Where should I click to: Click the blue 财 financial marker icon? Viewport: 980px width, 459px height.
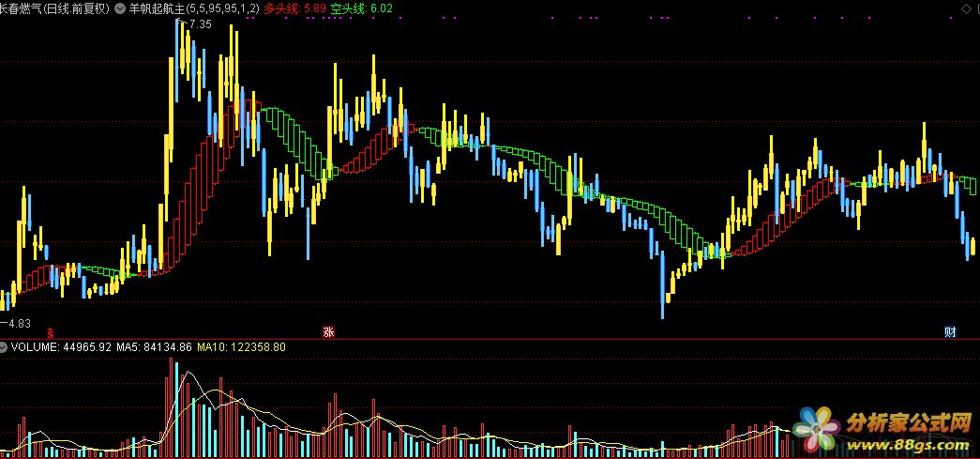[x=950, y=332]
